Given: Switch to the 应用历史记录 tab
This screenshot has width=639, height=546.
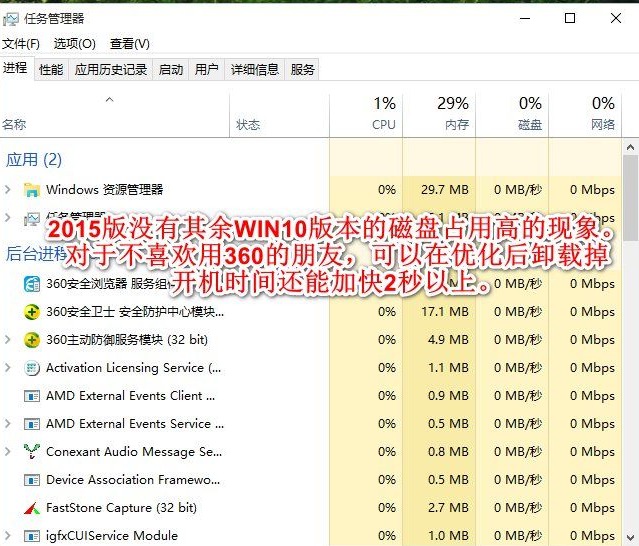Looking at the screenshot, I should 110,70.
